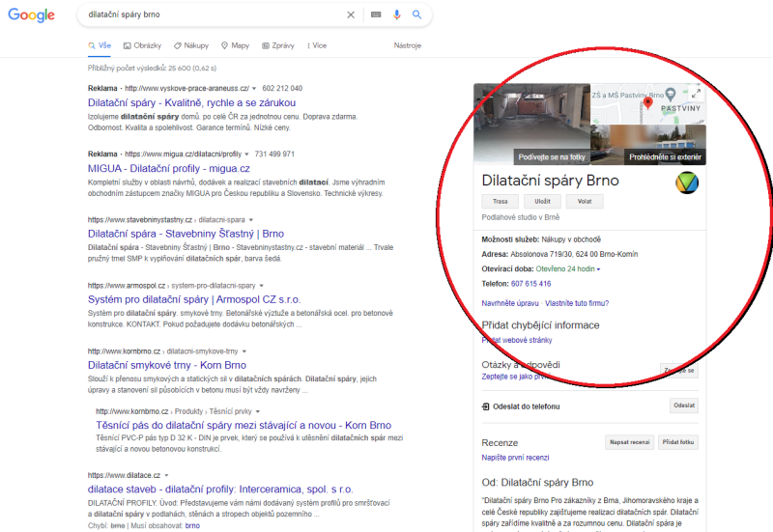Image resolution: width=773 pixels, height=532 pixels.
Task: Expand dropdown arrow next to stavebninystastny.cz URL
Action: point(251,220)
